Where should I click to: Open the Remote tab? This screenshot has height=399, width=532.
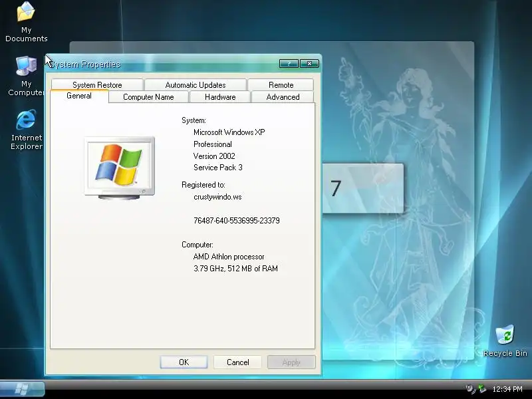281,85
